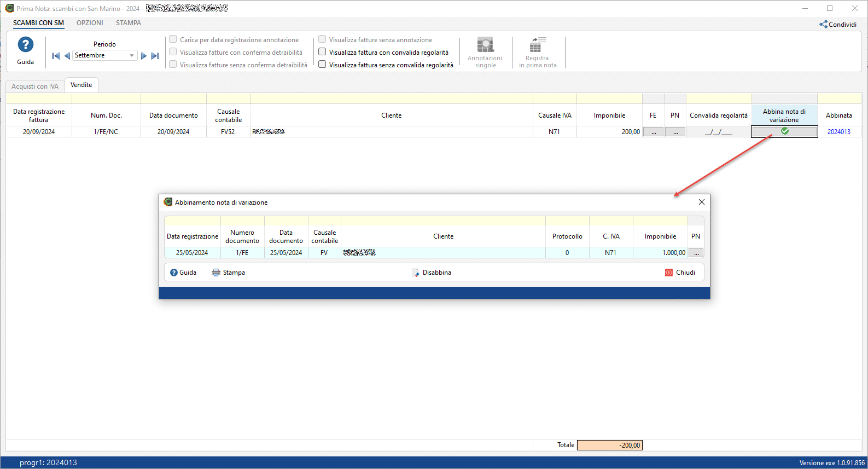
Task: Select cell 1/FE/NC in main grid
Action: (106, 132)
